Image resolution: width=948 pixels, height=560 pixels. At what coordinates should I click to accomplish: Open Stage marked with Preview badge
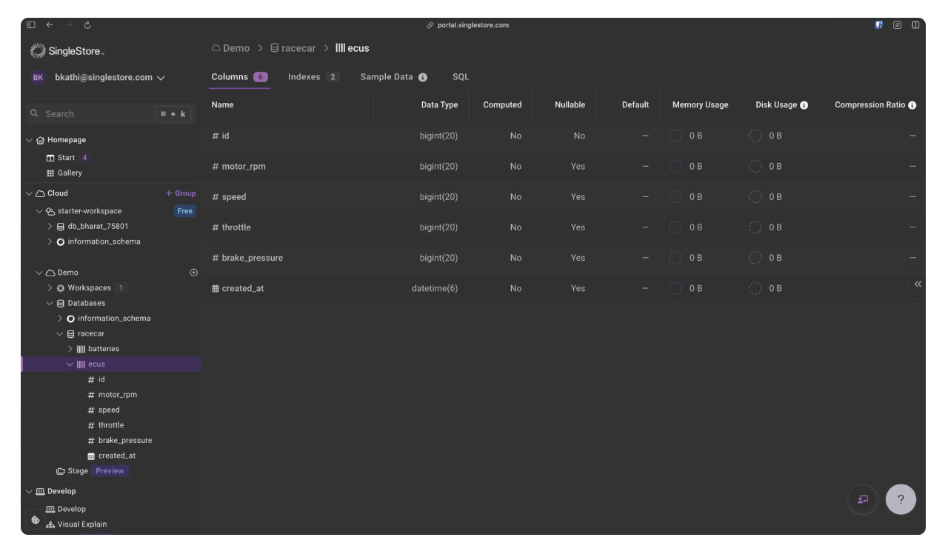[x=76, y=470]
